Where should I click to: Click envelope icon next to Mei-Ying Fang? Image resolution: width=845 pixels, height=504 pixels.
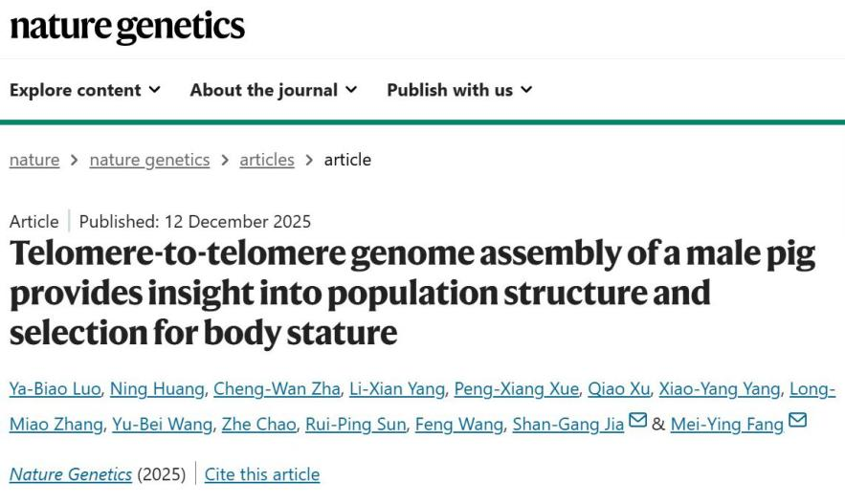[x=796, y=421]
